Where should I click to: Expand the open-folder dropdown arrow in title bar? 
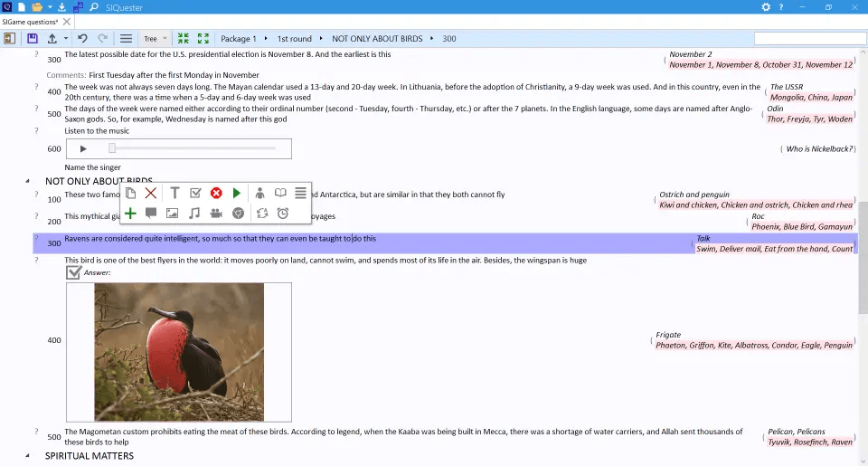click(x=49, y=7)
